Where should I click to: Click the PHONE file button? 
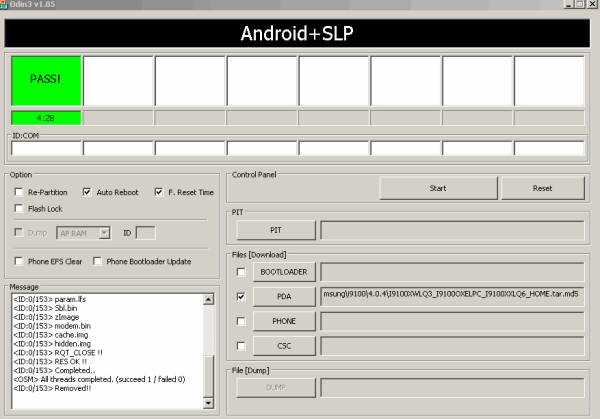[x=284, y=321]
